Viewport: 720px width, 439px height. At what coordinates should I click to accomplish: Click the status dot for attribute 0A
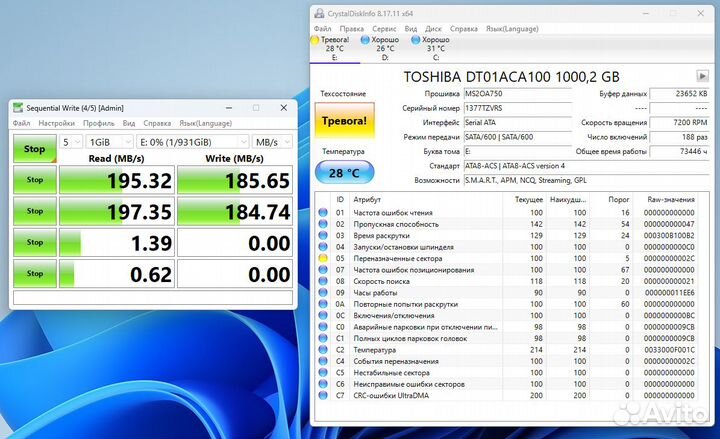323,304
